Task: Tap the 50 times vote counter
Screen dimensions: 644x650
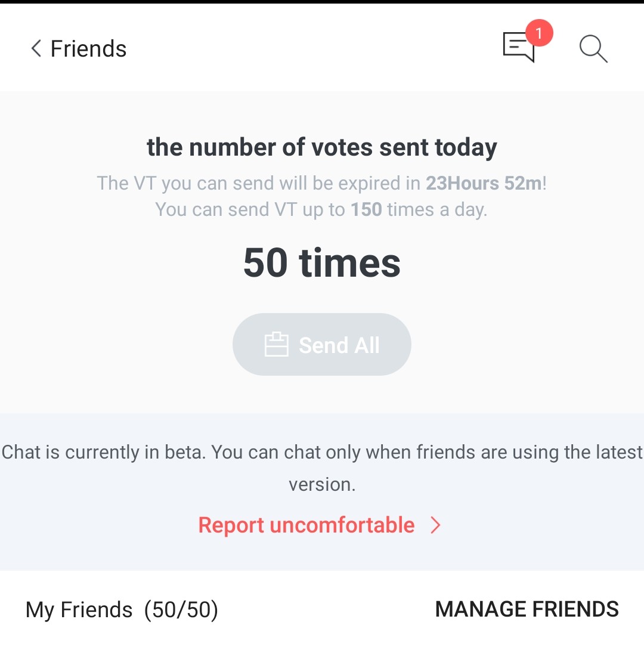Action: tap(321, 263)
